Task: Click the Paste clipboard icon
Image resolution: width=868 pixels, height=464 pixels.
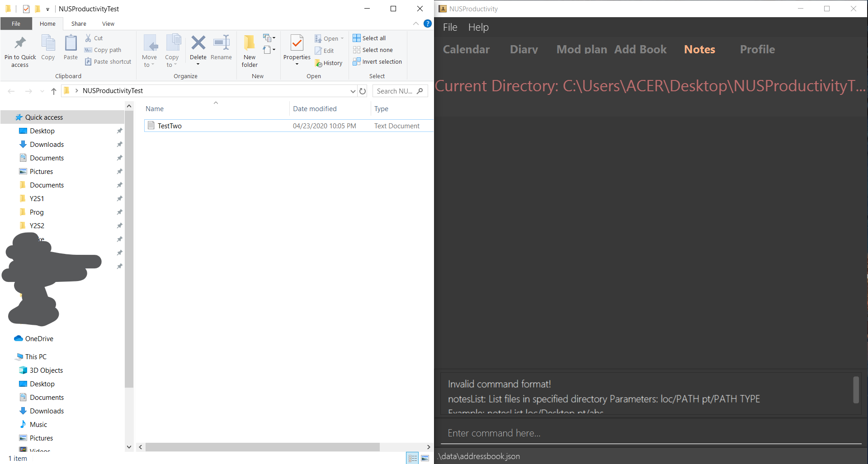Action: coord(71,43)
